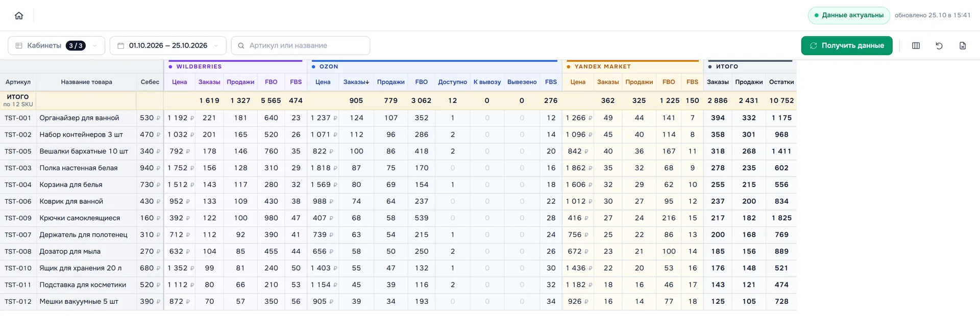Focus the Артикул или название search field
This screenshot has width=980, height=316.
pos(301,46)
